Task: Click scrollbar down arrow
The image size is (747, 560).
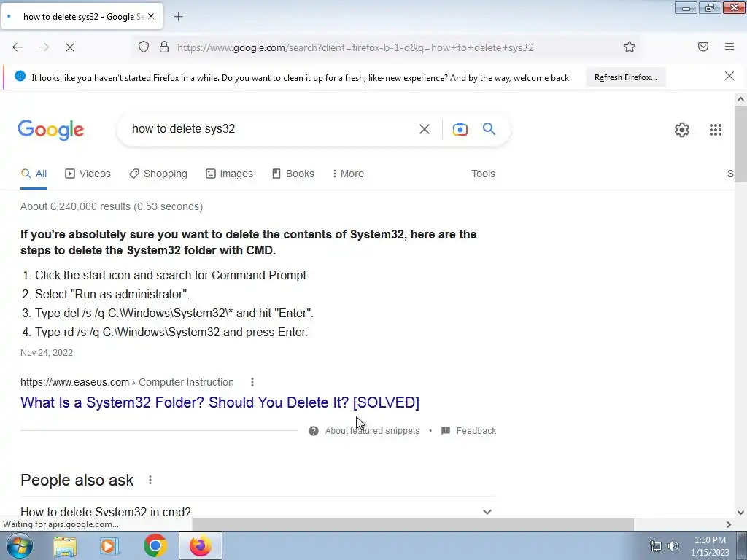Action: point(740,513)
